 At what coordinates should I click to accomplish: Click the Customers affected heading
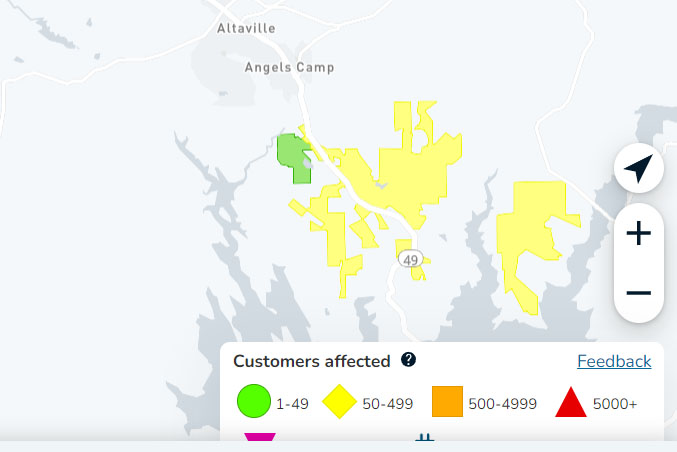click(312, 361)
